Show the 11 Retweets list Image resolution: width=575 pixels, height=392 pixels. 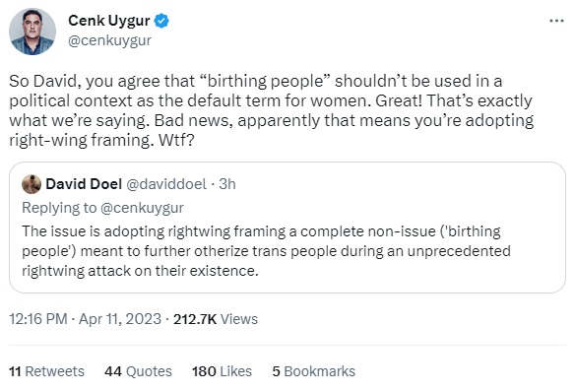[x=46, y=371]
